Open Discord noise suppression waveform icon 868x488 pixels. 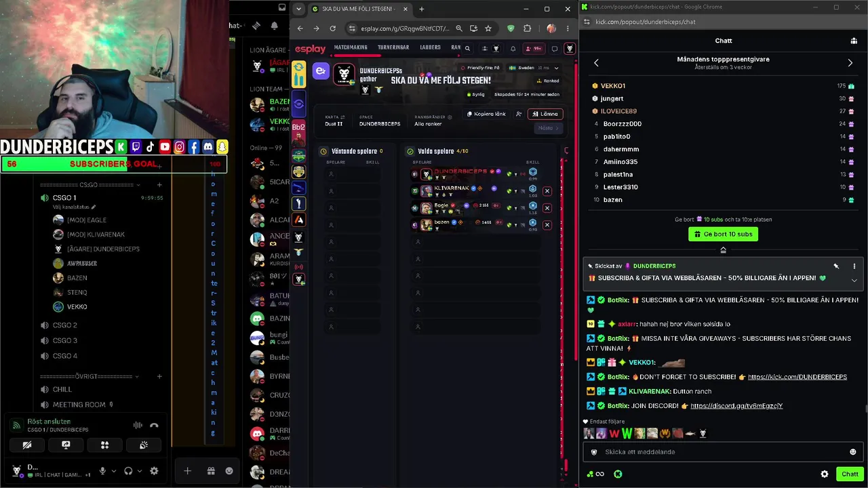click(x=138, y=425)
